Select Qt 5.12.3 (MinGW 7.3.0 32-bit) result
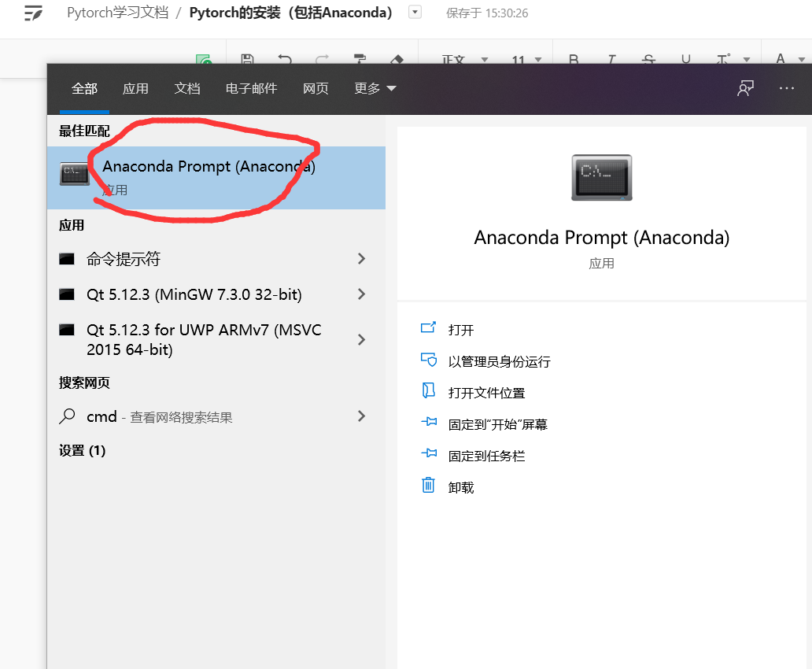The image size is (812, 669). [216, 294]
